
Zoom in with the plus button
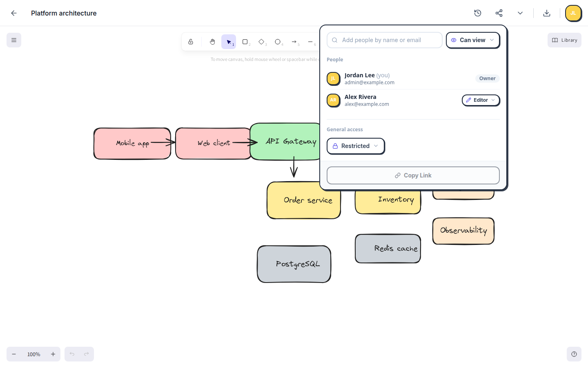coord(53,354)
